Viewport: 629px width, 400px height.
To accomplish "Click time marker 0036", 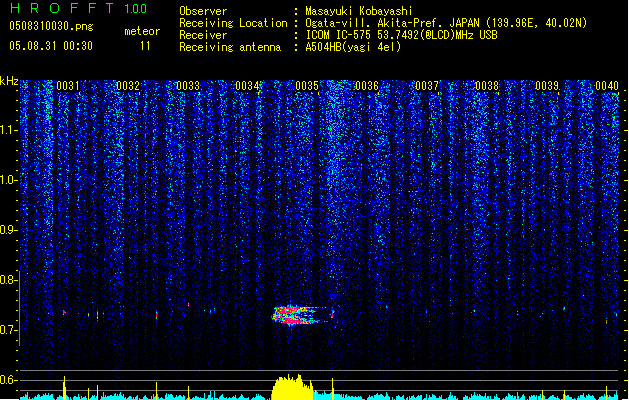I will [367, 86].
